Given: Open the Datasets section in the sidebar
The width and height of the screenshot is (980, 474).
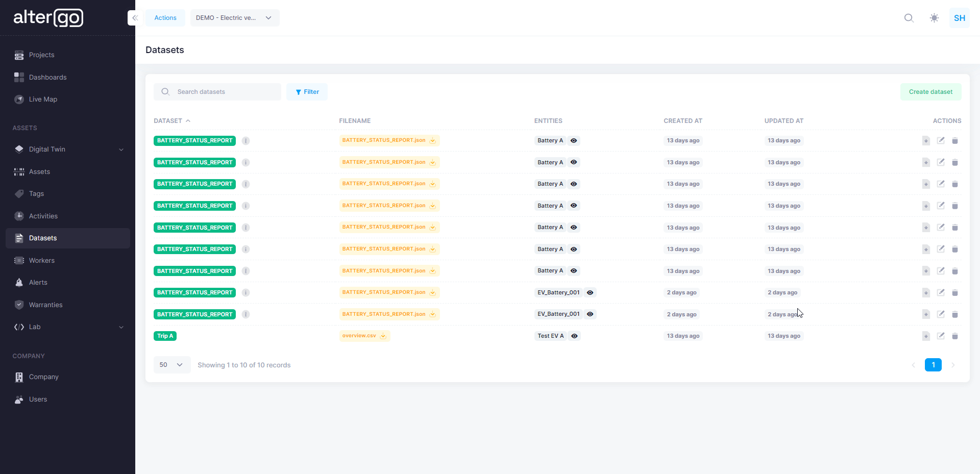Looking at the screenshot, I should point(43,238).
